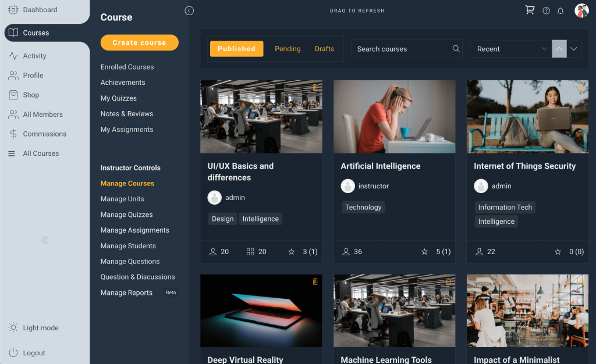The width and height of the screenshot is (596, 364).
Task: Open My Assignments menu item
Action: pyautogui.click(x=126, y=130)
